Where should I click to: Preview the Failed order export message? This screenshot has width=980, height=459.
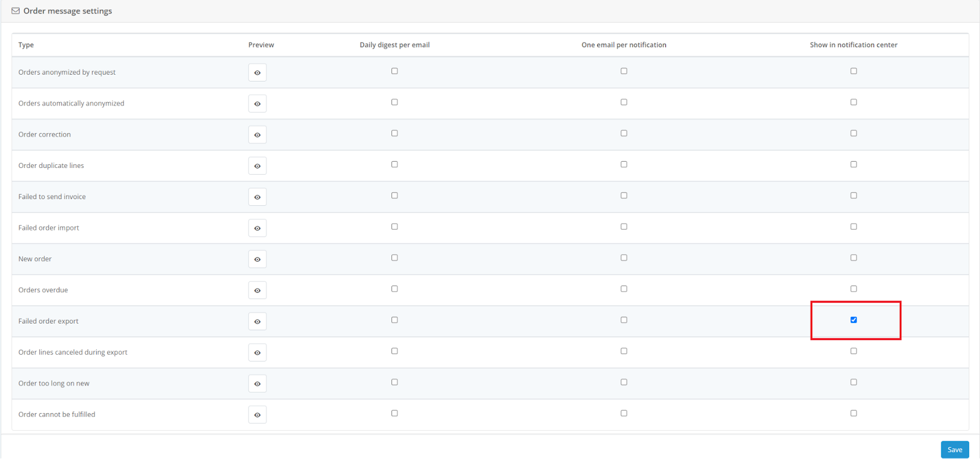(x=257, y=321)
